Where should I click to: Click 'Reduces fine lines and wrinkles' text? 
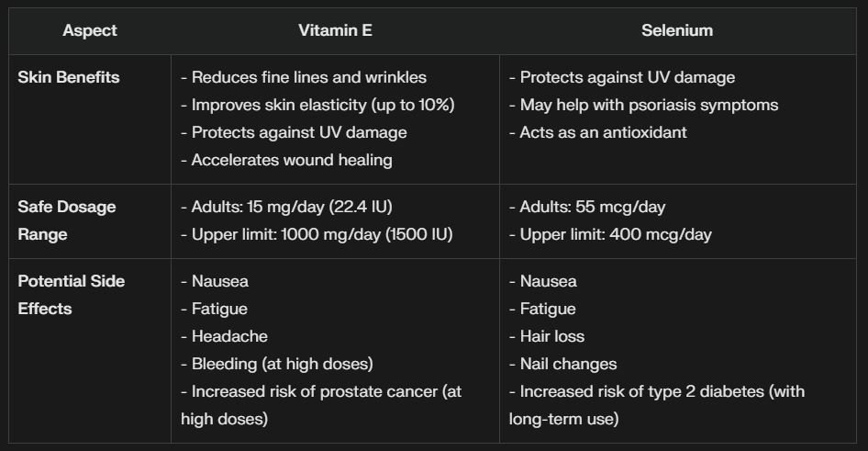(304, 77)
